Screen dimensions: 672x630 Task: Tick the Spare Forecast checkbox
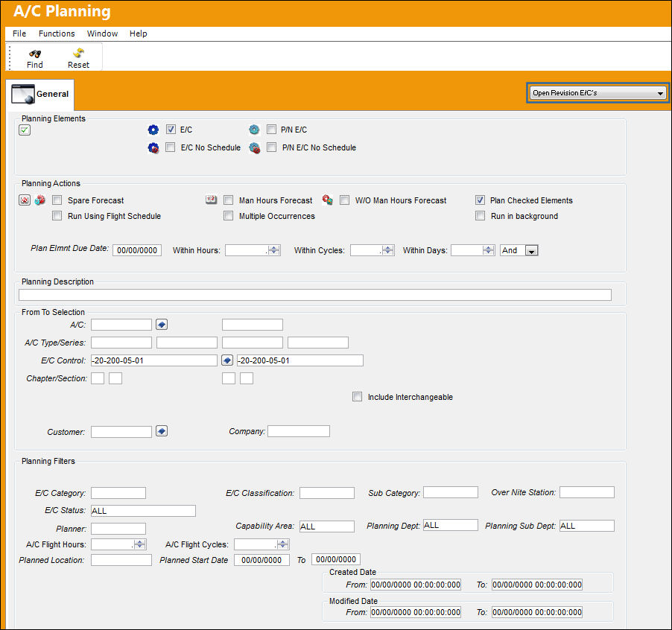[57, 200]
